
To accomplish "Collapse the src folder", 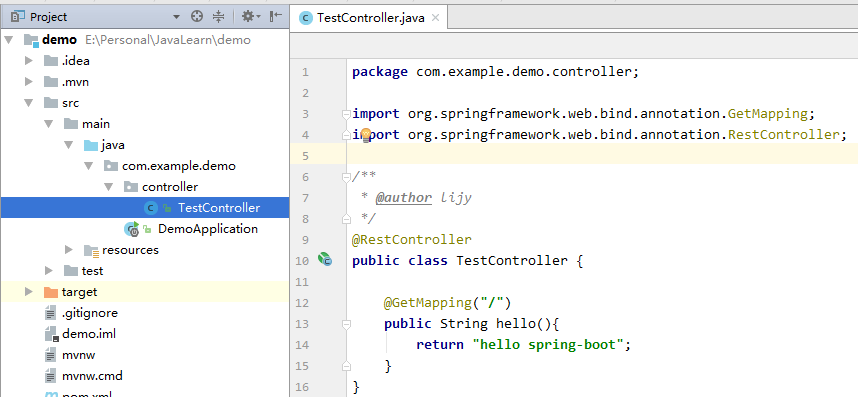I will 29,103.
